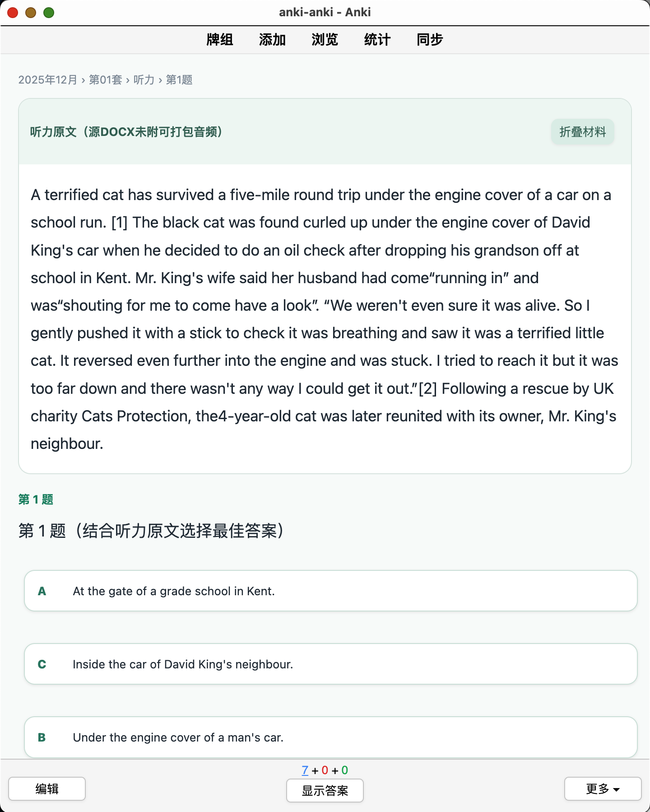
Task: Click the breadcrumb 2025年12月 › 第01套 › 听力
Action: tap(86, 80)
